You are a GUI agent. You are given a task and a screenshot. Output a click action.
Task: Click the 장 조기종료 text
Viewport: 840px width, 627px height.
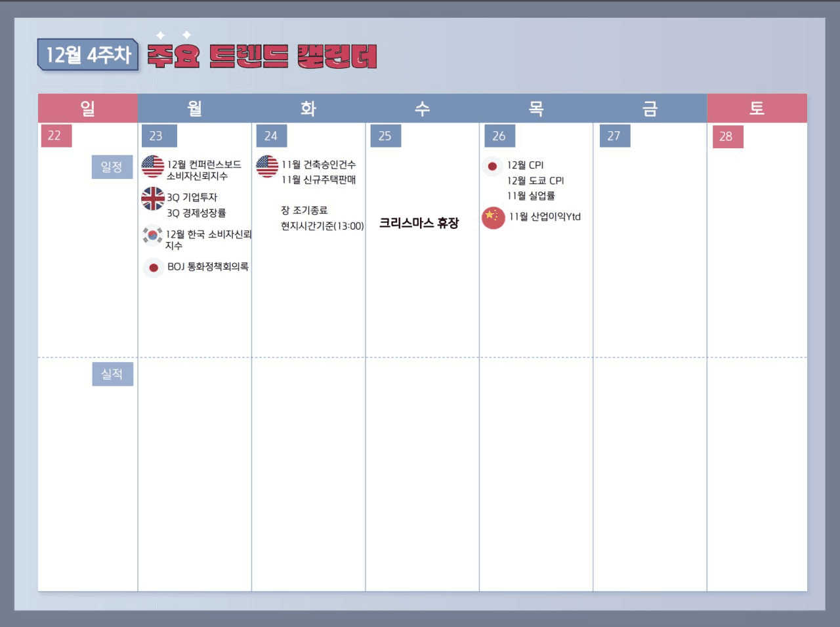click(x=304, y=211)
